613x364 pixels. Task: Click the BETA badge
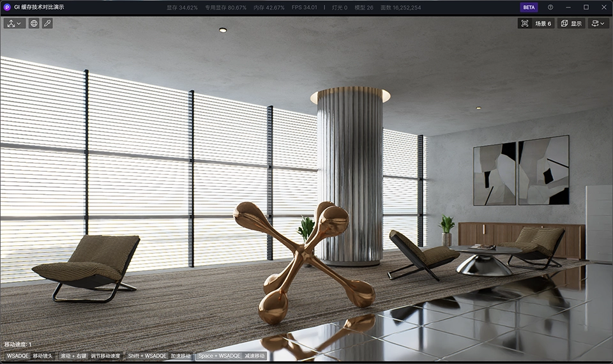point(529,7)
